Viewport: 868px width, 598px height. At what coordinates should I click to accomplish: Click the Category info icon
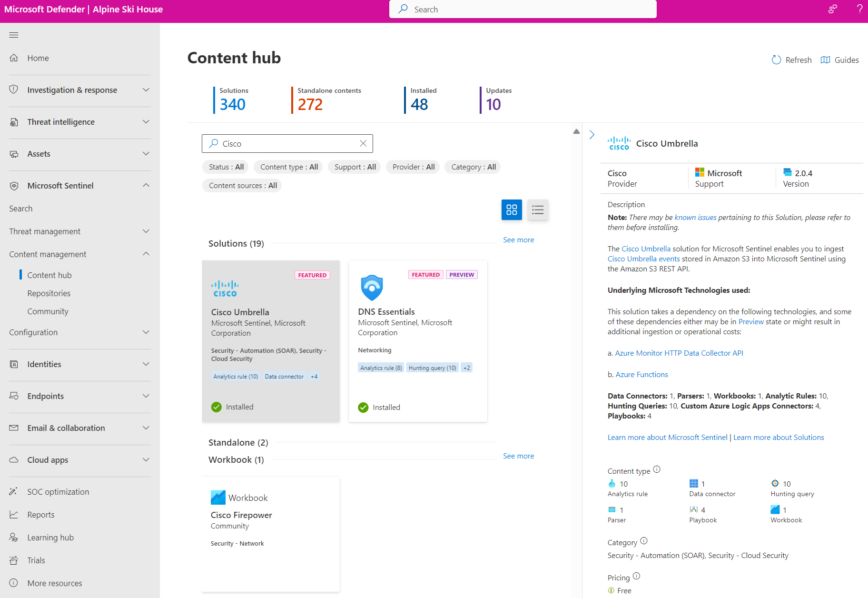click(x=644, y=541)
